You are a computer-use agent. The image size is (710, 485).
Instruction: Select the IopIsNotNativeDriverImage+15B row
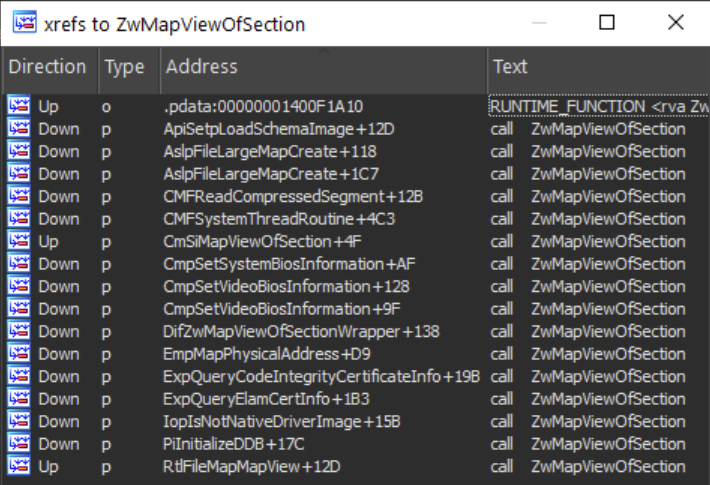pos(281,421)
